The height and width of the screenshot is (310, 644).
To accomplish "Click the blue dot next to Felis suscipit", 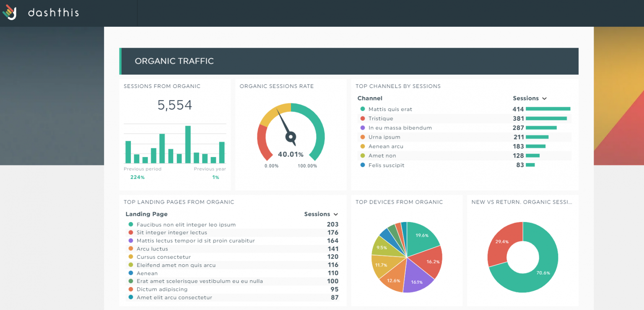I will (362, 165).
